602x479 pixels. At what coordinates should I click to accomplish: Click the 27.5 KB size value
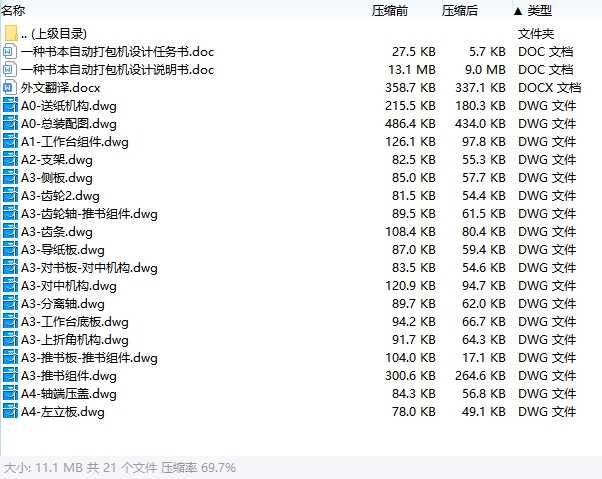(414, 52)
